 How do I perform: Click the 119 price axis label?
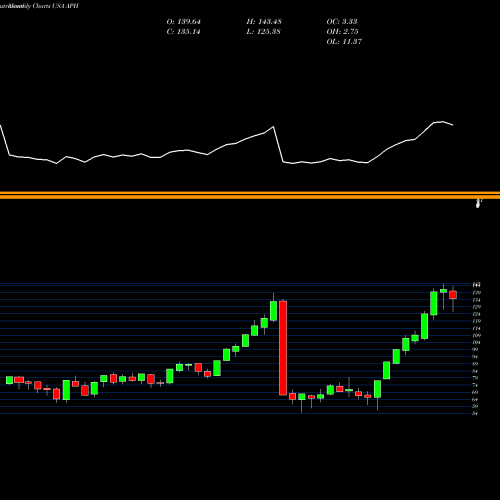[476, 321]
